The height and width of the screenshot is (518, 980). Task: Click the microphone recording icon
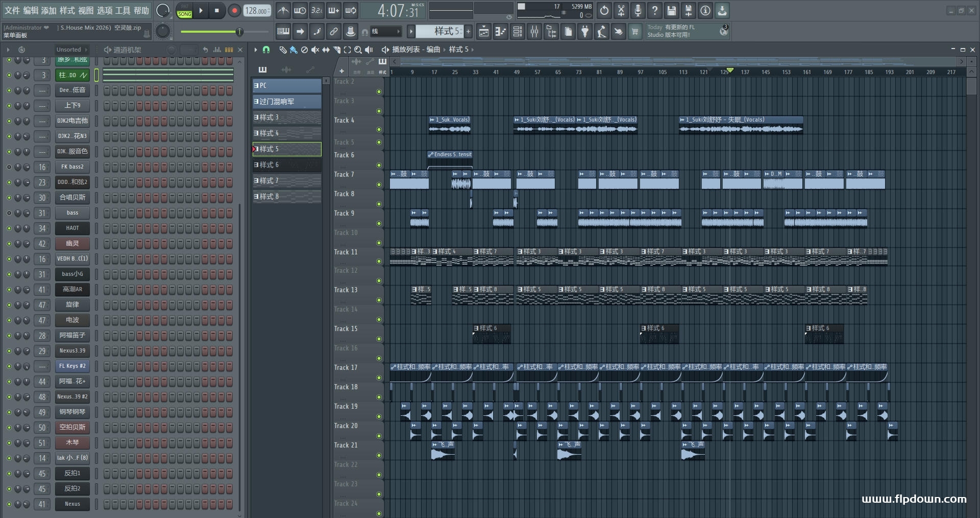tap(638, 11)
